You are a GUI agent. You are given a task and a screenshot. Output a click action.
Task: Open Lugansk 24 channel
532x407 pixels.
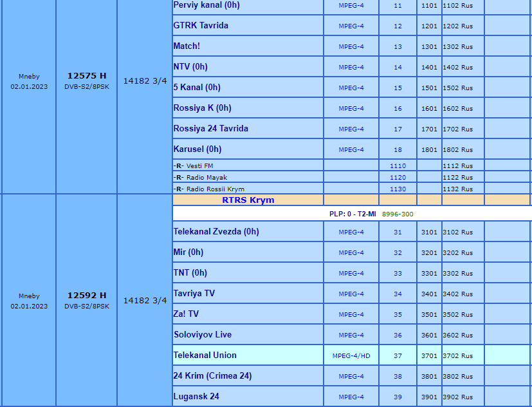click(196, 397)
